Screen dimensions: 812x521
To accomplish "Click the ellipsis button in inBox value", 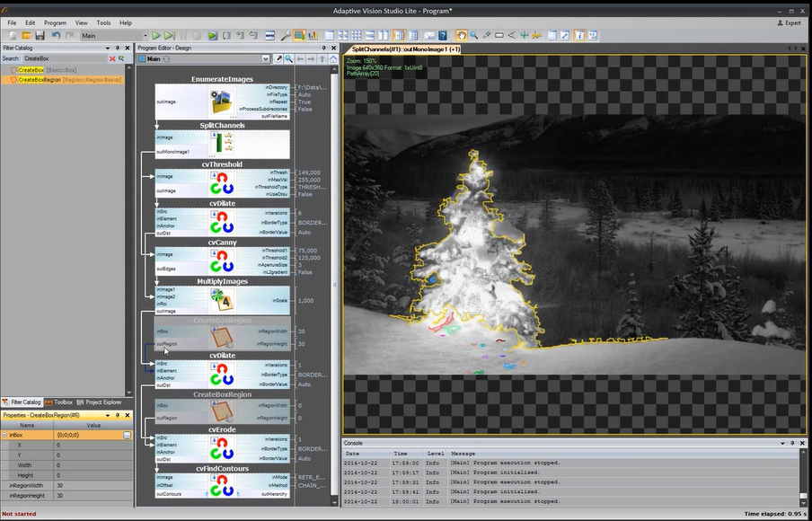I will (x=127, y=435).
